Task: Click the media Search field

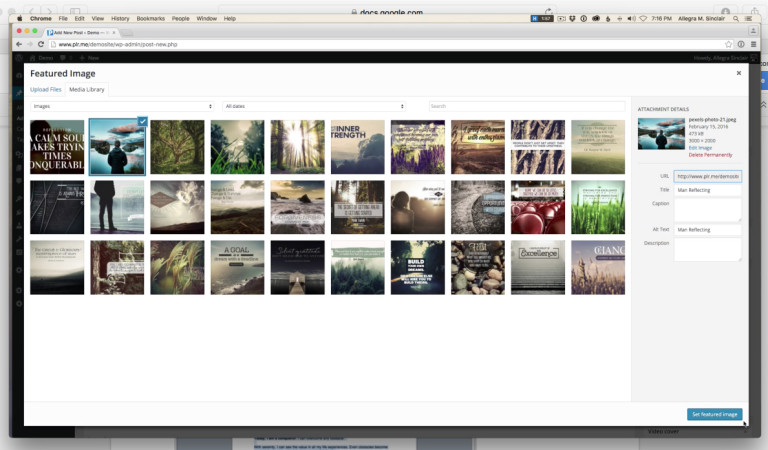Action: click(527, 106)
